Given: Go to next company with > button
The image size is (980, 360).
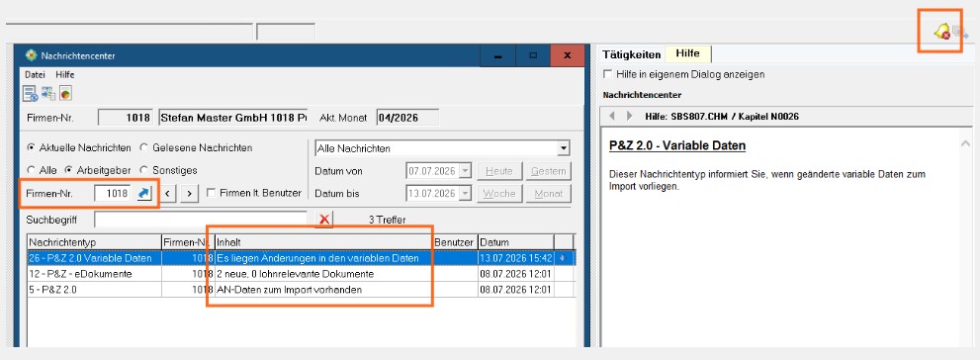Looking at the screenshot, I should pyautogui.click(x=190, y=194).
